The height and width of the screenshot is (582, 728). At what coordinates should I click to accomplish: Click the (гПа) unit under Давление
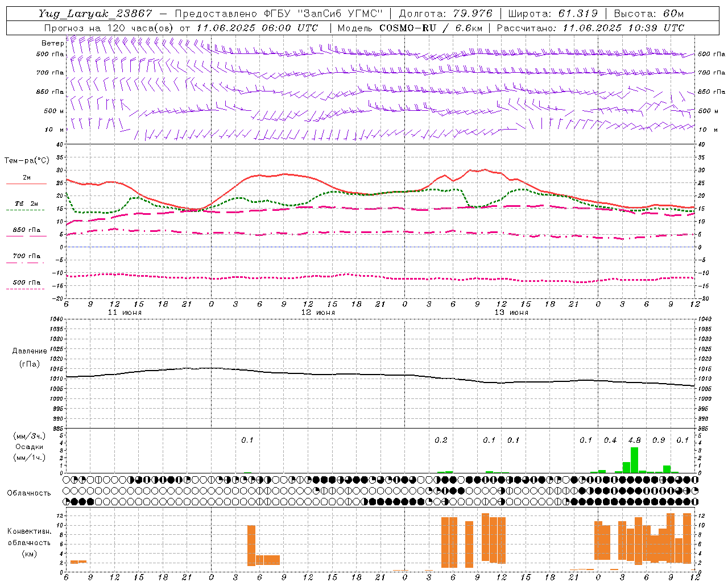[30, 364]
